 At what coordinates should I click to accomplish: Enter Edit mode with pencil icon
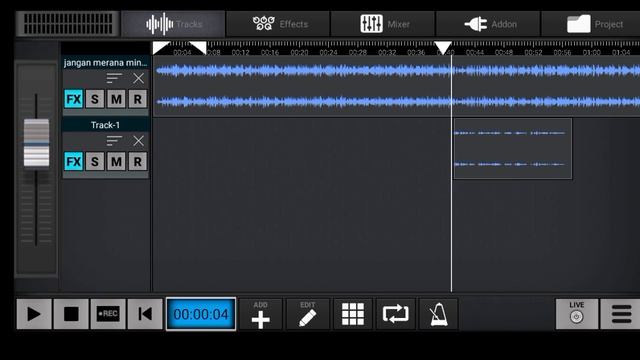[308, 314]
